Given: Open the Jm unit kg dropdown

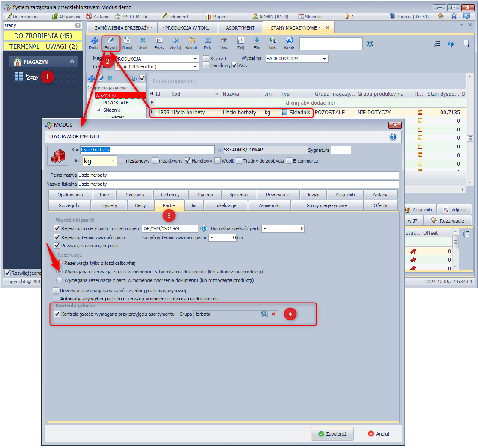Looking at the screenshot, I should pos(114,161).
